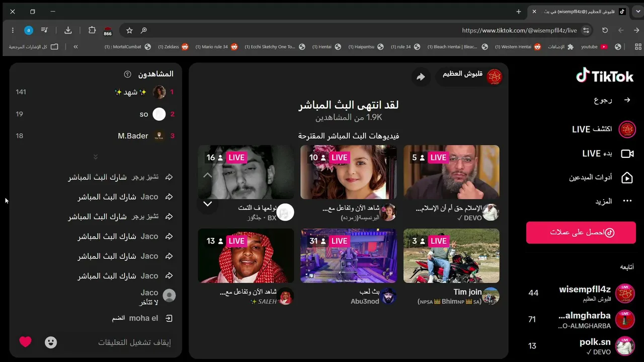Click the info icon beside المشاهدون
This screenshot has height=362, width=644.
[x=127, y=74]
